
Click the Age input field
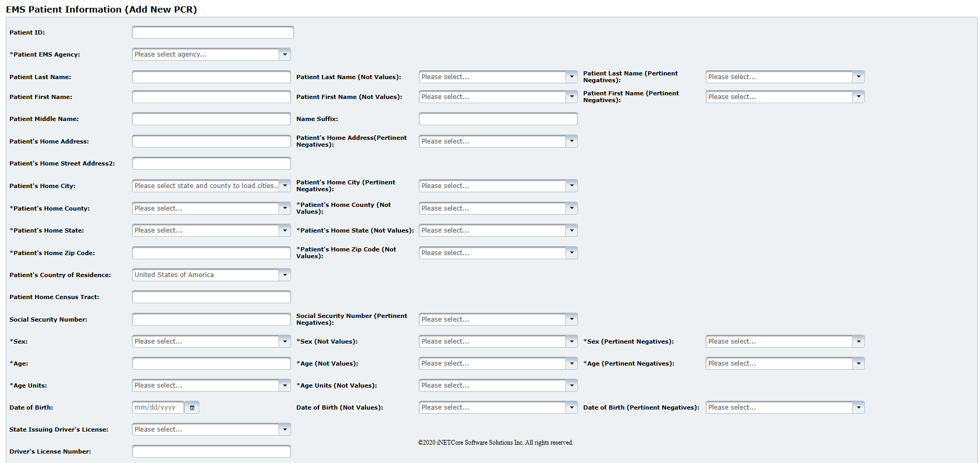211,363
